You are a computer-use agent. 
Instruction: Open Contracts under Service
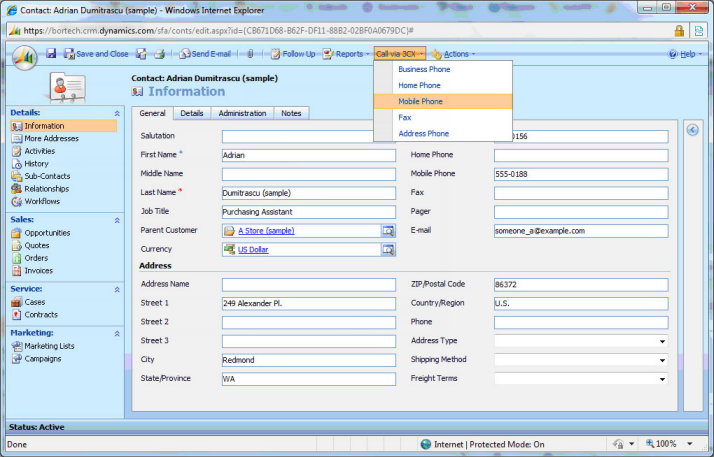tap(35, 315)
